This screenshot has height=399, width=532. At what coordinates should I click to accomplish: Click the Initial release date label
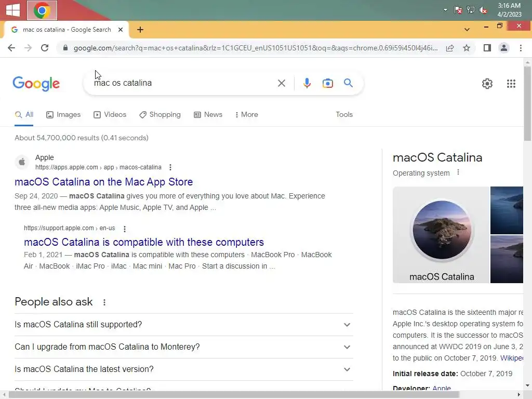[x=425, y=374]
